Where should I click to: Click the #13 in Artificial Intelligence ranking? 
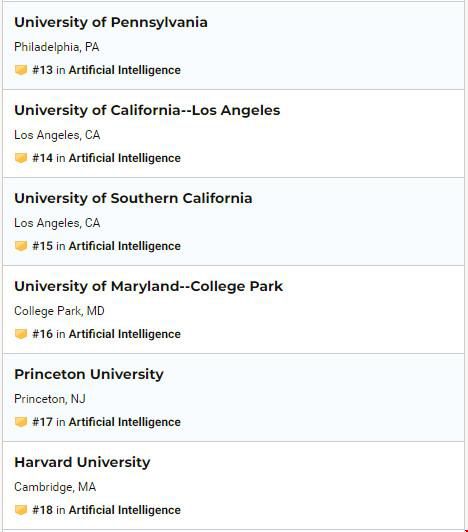tap(106, 70)
